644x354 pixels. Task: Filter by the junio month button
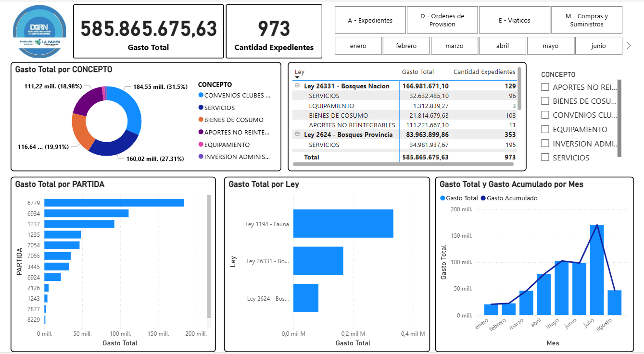tap(598, 46)
